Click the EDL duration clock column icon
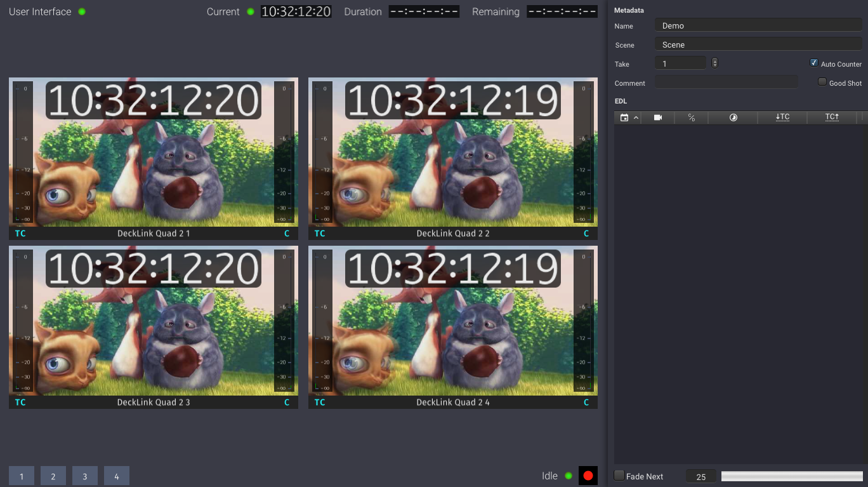The height and width of the screenshot is (487, 868). point(733,117)
